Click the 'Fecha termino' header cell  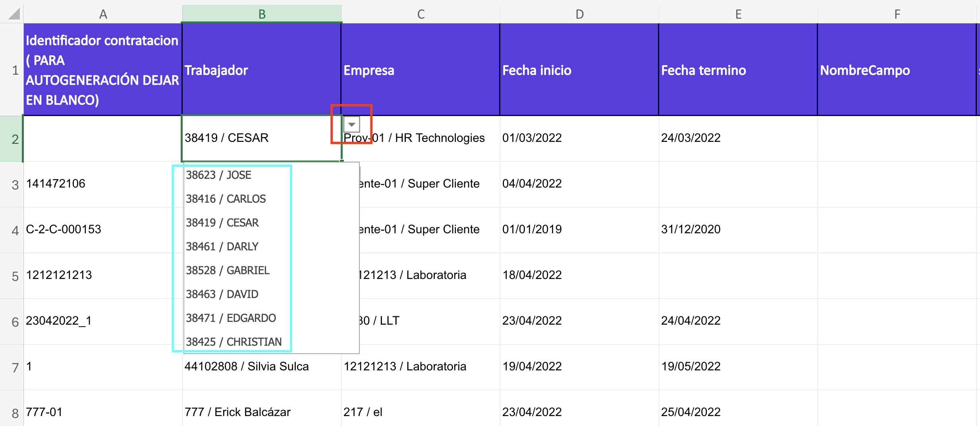[738, 70]
